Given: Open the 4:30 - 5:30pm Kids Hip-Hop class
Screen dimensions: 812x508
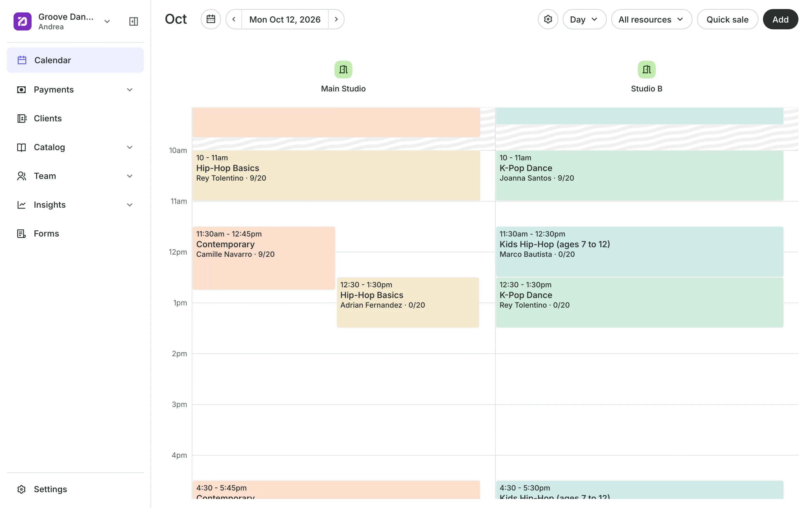Looking at the screenshot, I should point(639,490).
